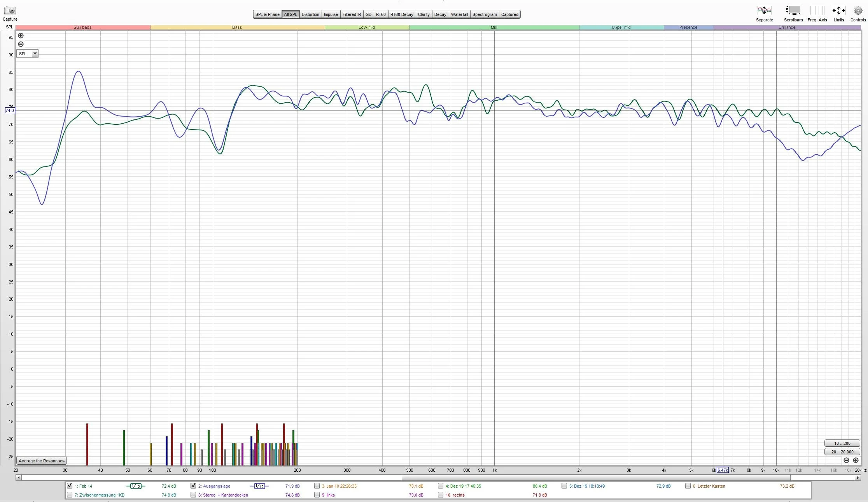The image size is (868, 502).
Task: Uncheck the '1: Feb 14' measurement checkbox
Action: pyautogui.click(x=70, y=486)
